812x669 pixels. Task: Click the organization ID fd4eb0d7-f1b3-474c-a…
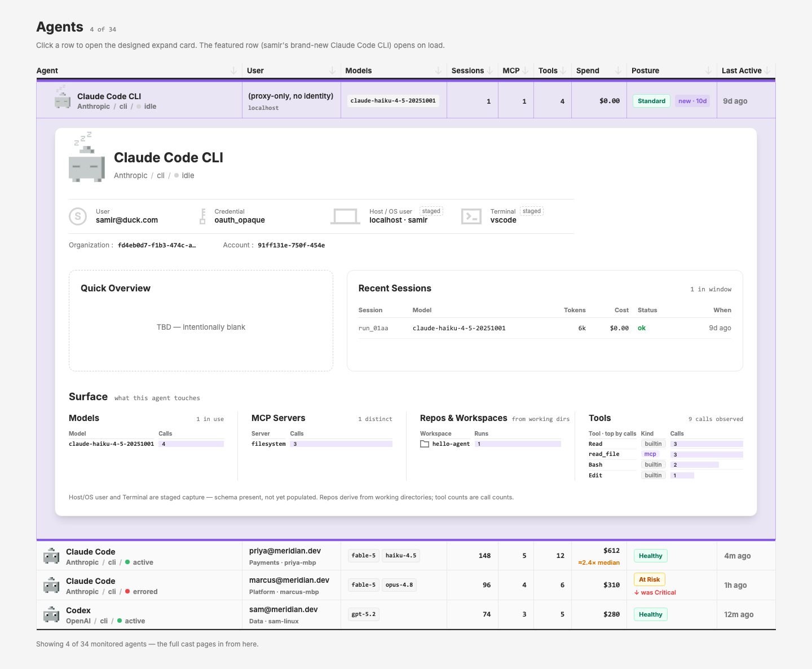coord(157,245)
